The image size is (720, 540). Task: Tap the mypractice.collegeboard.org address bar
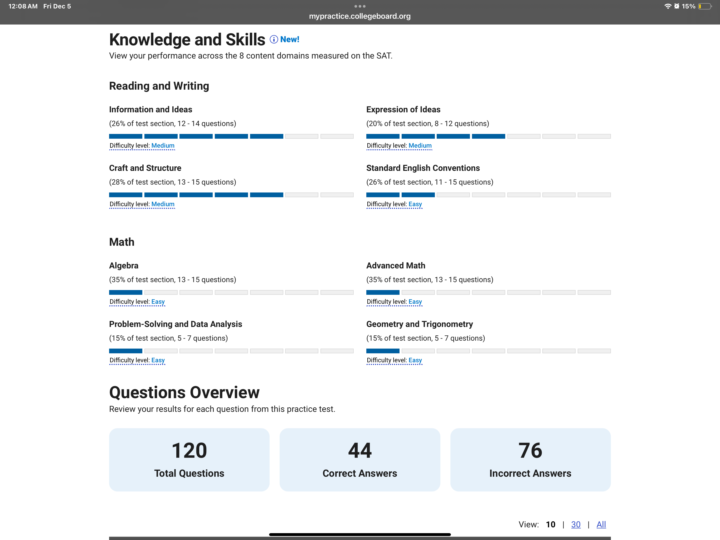coord(360,17)
